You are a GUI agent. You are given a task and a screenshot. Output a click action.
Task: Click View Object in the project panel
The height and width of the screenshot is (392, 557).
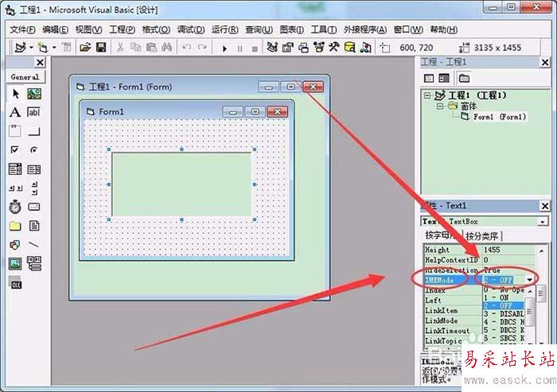click(444, 78)
